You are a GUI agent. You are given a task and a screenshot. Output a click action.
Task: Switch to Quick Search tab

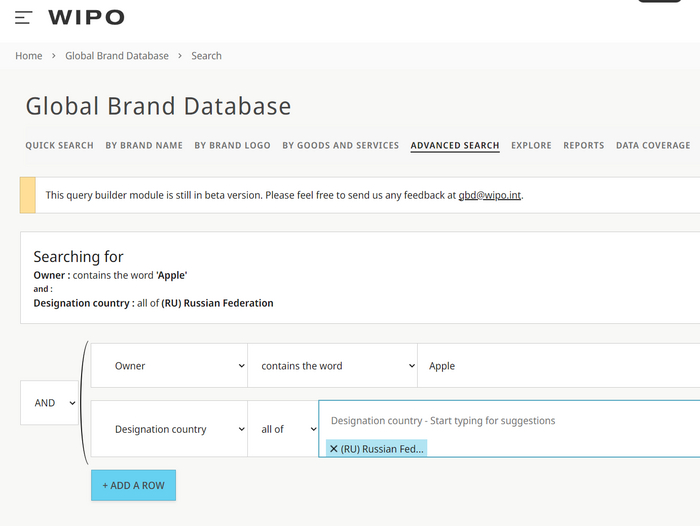click(x=59, y=145)
